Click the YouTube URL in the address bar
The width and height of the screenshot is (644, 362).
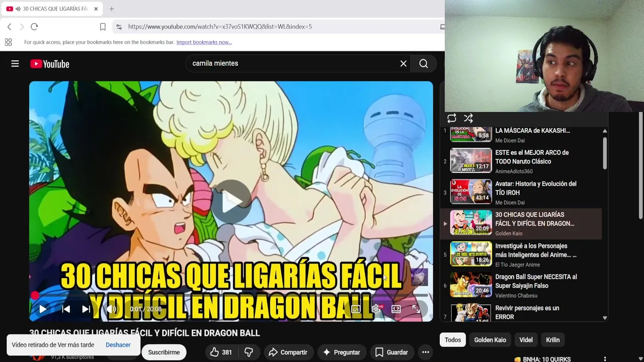pyautogui.click(x=220, y=27)
